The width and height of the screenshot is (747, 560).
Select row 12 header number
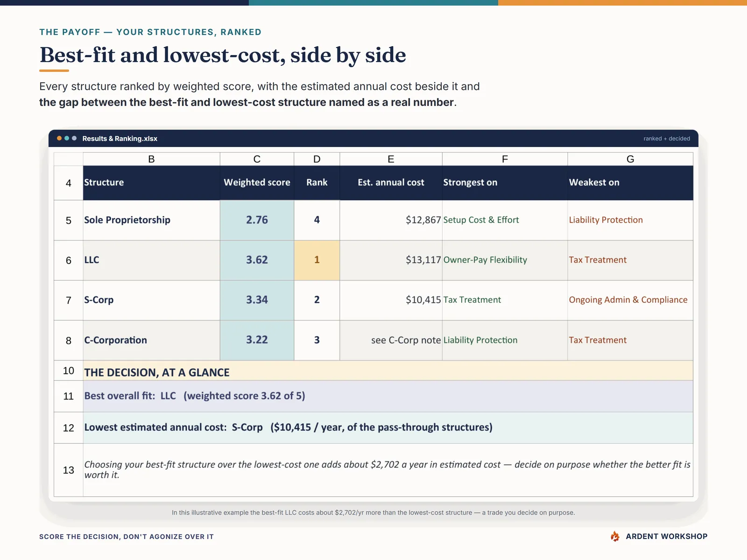pos(69,427)
